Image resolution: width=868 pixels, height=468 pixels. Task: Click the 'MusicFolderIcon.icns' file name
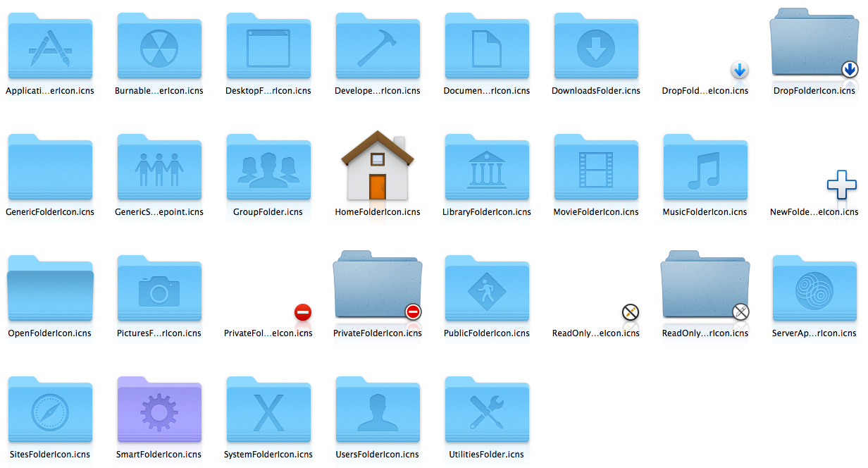(705, 212)
